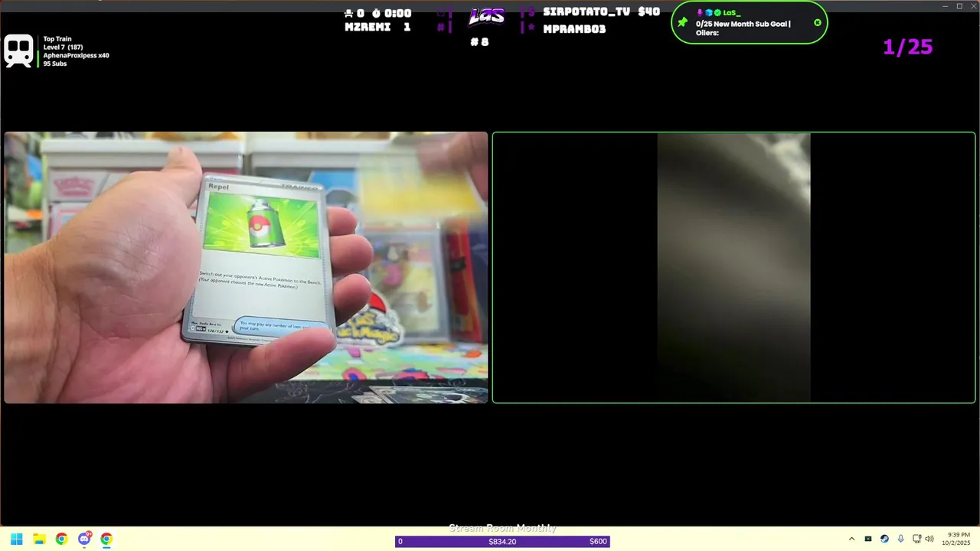
Task: Maximize the window
Action: (x=959, y=6)
